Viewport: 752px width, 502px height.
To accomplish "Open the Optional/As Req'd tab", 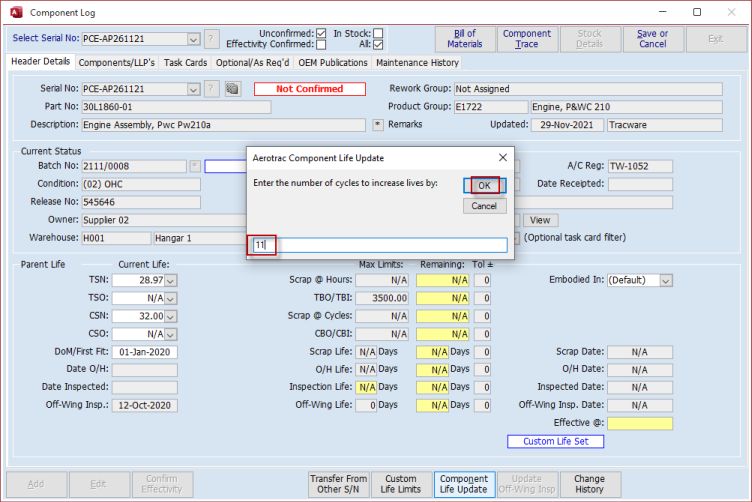I will point(252,63).
